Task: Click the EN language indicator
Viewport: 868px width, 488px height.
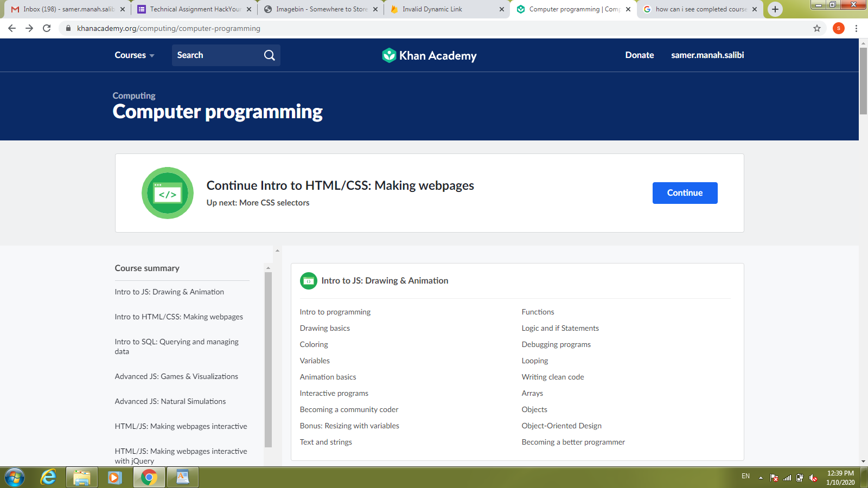Action: pyautogui.click(x=746, y=476)
